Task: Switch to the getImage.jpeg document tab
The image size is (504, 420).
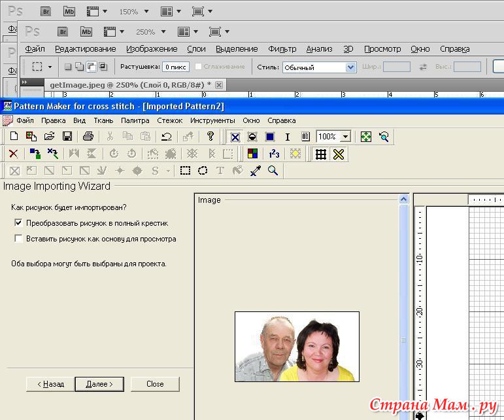Action: tap(130, 85)
